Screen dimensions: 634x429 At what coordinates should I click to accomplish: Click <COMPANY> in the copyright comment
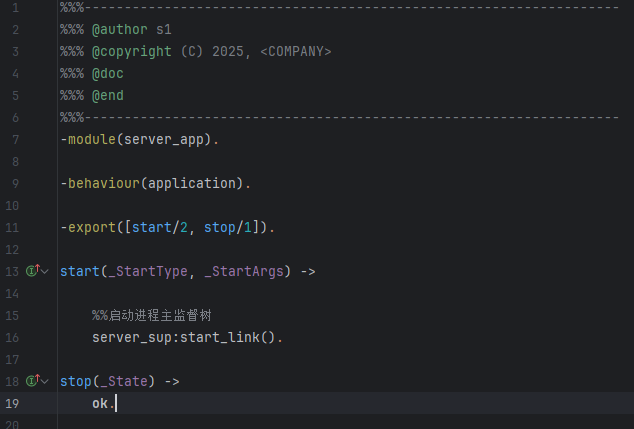pos(296,52)
